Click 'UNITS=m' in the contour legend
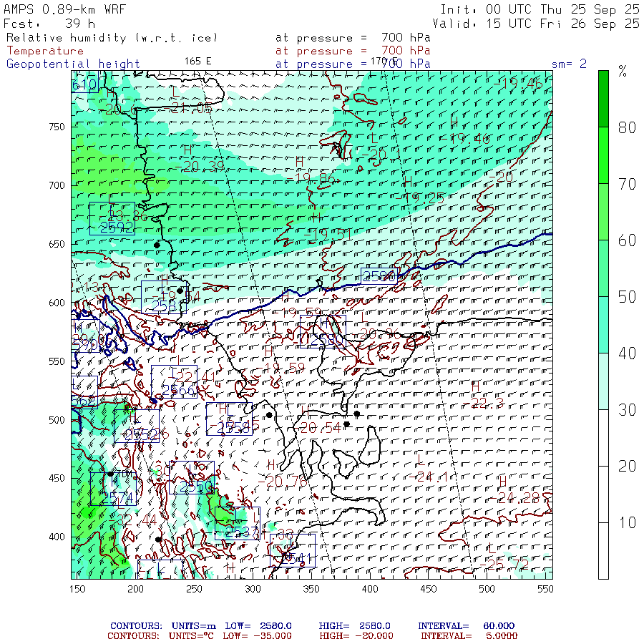The height and width of the screenshot is (644, 644). [x=193, y=626]
